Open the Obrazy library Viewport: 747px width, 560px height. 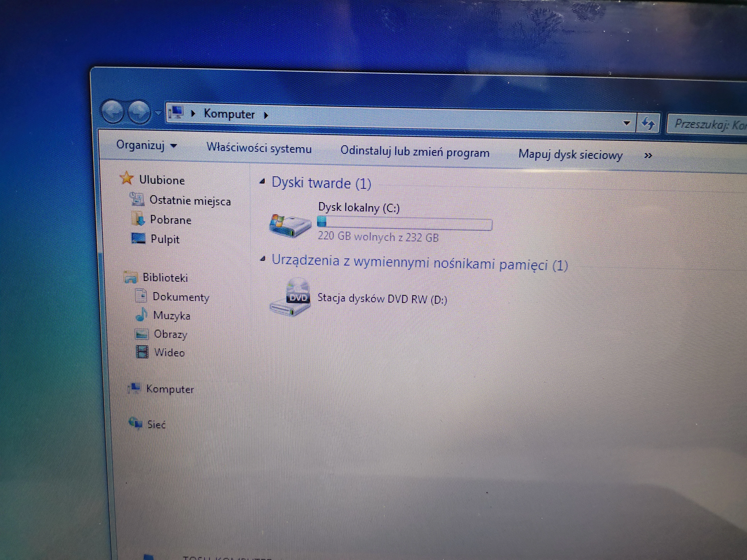point(171,334)
